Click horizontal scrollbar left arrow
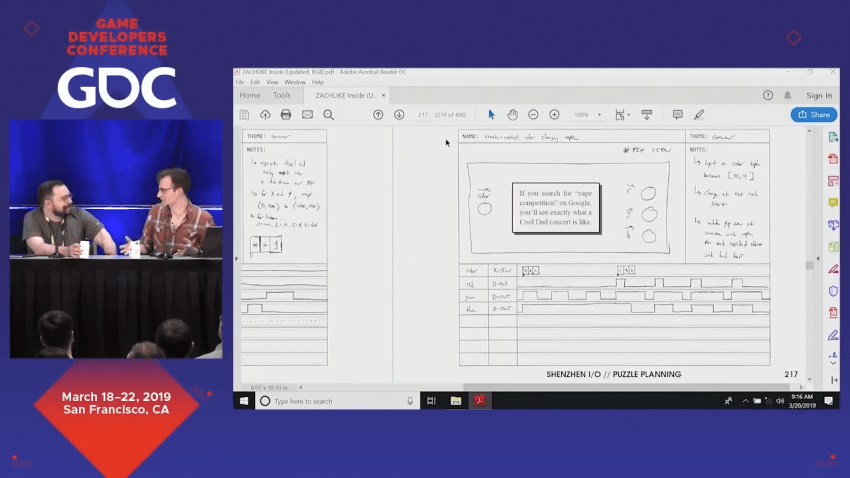 [301, 387]
